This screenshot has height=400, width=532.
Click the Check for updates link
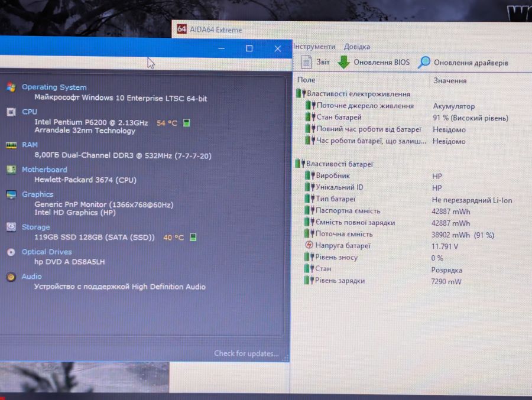[246, 353]
